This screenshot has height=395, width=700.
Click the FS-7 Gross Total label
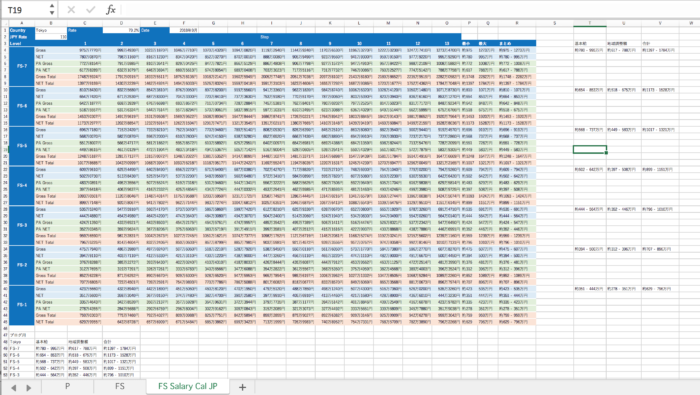pyautogui.click(x=51, y=77)
